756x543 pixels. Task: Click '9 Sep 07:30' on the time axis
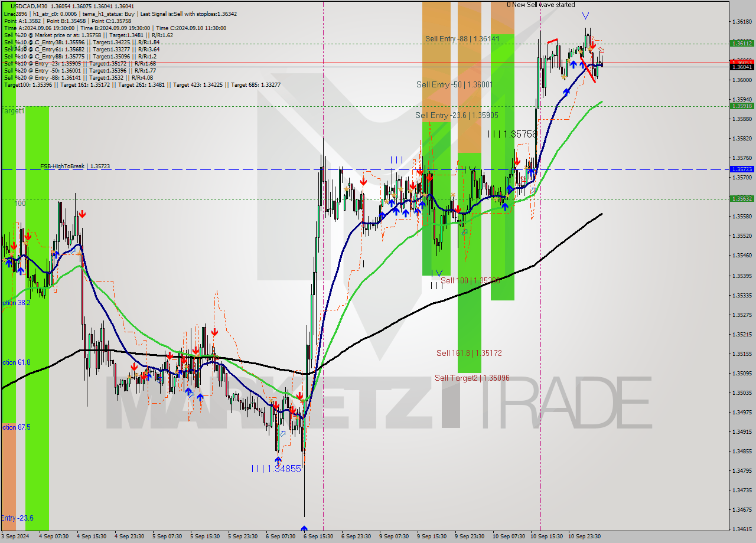394,537
